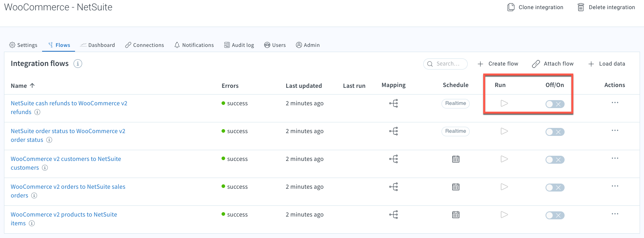Show info icon for WooCommerce v2 customers flow
The image size is (644, 238).
45,168
